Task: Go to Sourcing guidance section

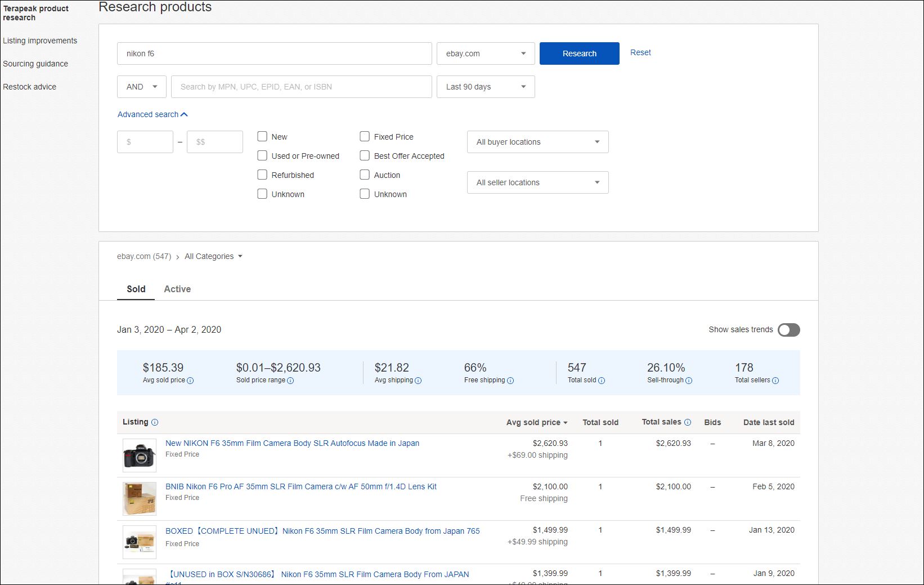Action: point(35,64)
